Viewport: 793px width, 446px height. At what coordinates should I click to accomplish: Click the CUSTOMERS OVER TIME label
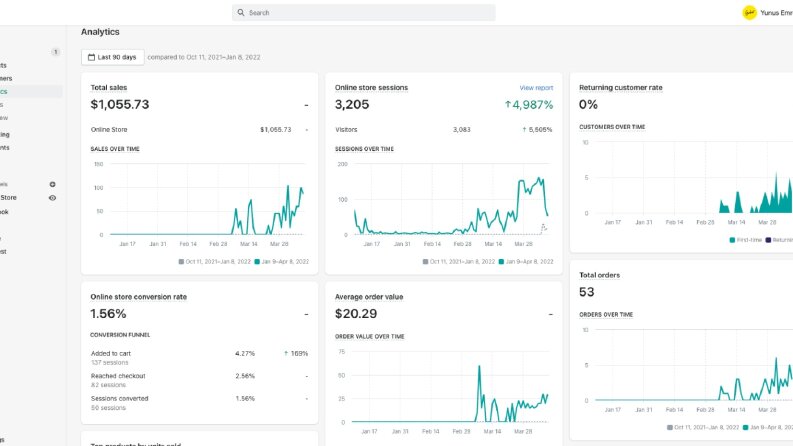612,127
